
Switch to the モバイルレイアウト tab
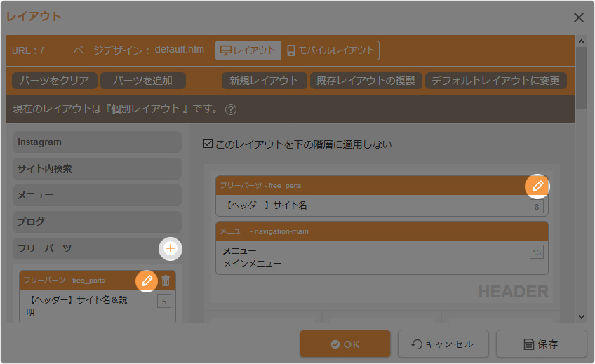[x=330, y=50]
